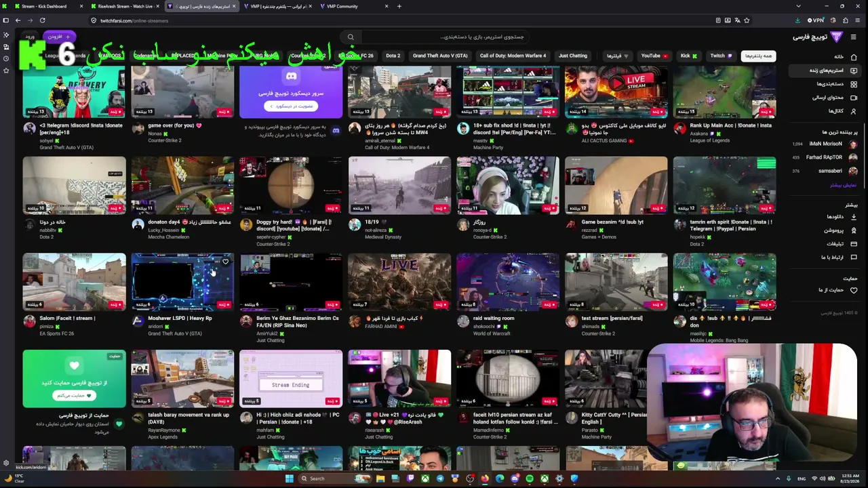Filter by Dota 2 category chip
Screen dimensions: 868x488
pos(393,56)
